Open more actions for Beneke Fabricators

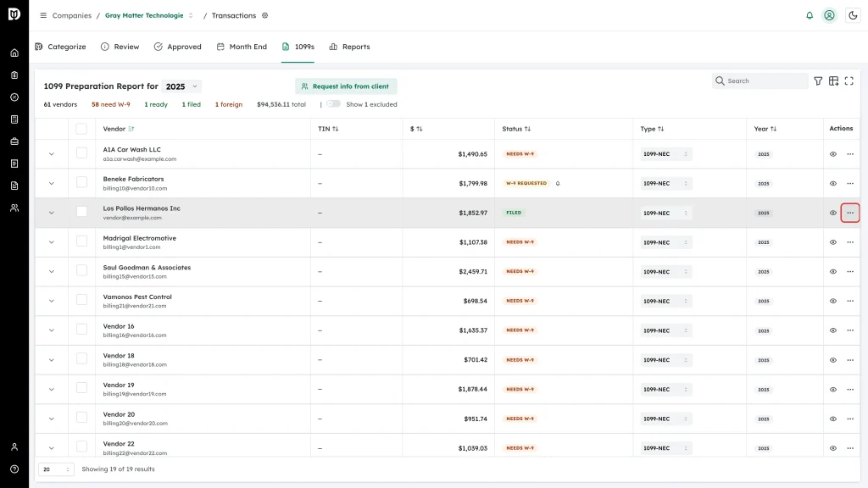tap(850, 184)
